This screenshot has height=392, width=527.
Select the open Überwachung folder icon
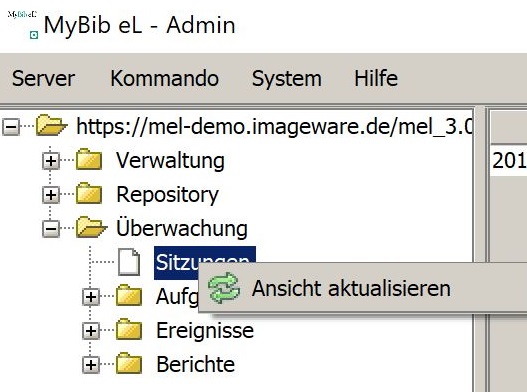[x=91, y=227]
